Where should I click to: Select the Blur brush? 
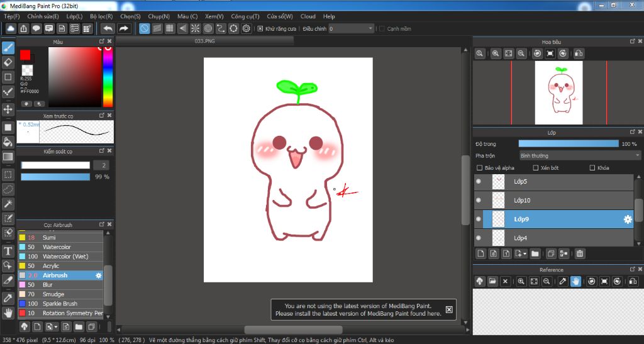click(60, 285)
